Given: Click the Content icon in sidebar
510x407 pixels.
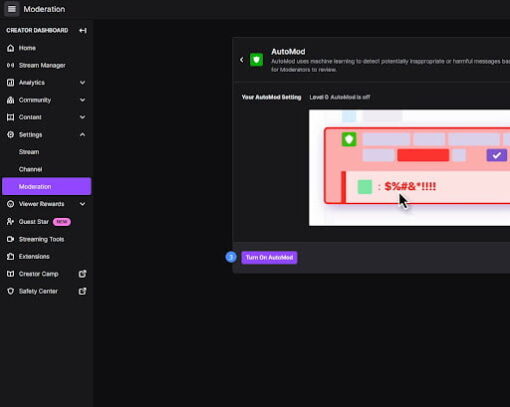Looking at the screenshot, I should 11,117.
